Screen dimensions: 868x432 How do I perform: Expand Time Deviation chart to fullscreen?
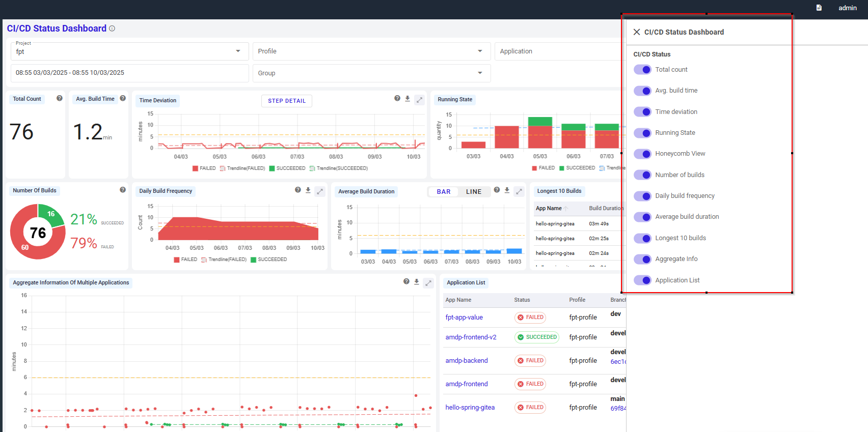419,100
